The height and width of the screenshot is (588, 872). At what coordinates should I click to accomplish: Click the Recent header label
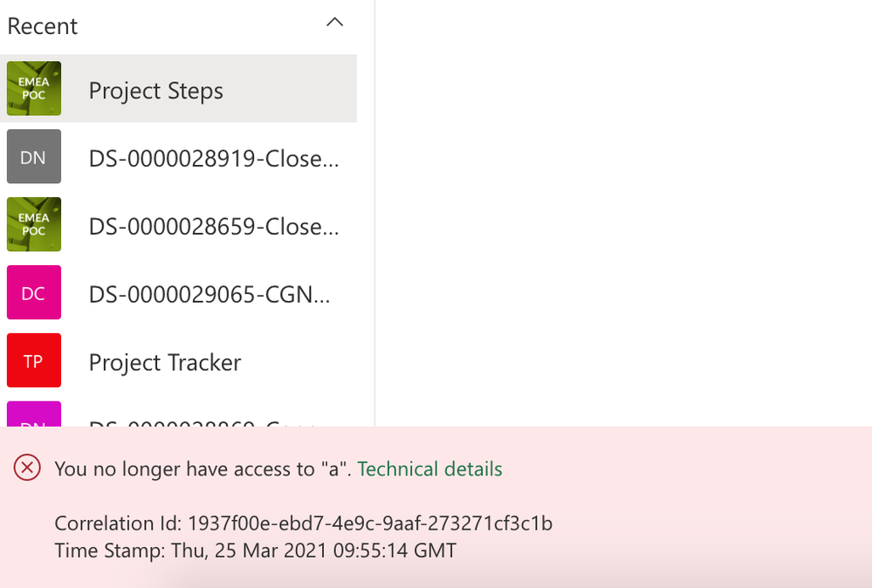coord(42,26)
